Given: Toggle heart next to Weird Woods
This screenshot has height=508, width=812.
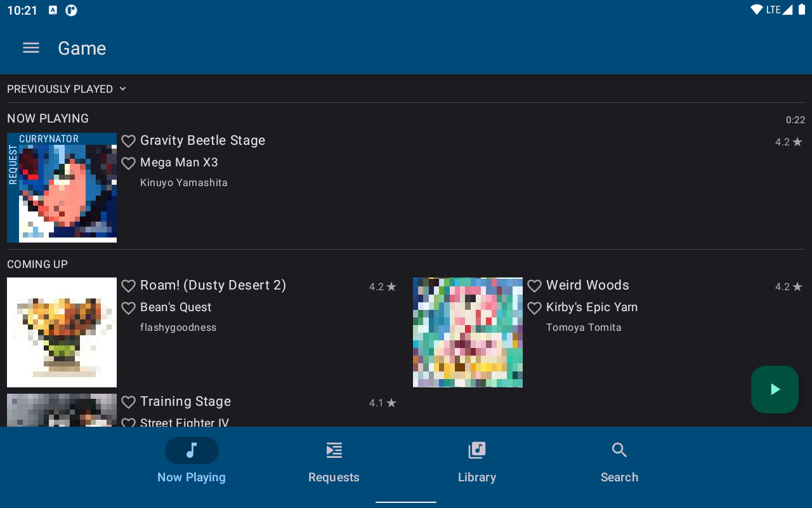Looking at the screenshot, I should click(x=535, y=286).
